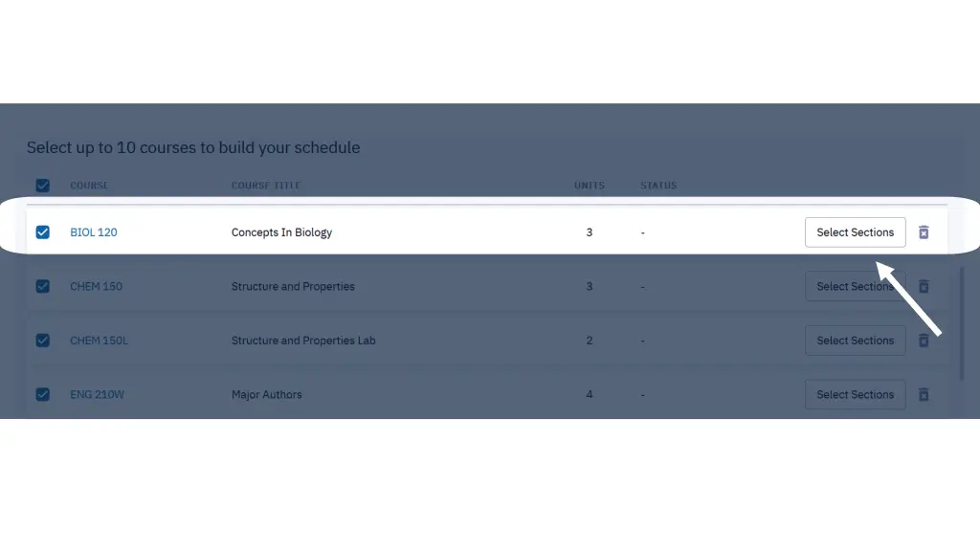Open the ENG 210W course link
Screen dimensions: 980x551
coord(97,394)
